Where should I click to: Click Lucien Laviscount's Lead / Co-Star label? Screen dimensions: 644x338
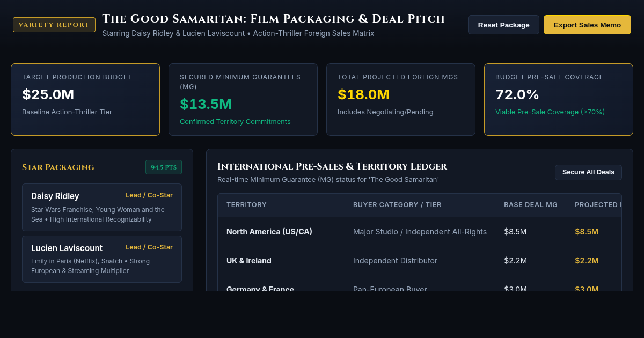pos(149,247)
